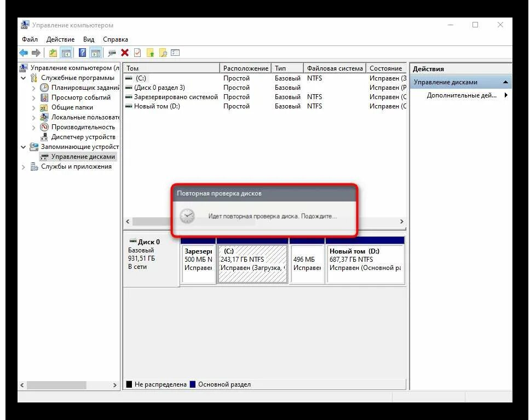Viewport: 530px width, 420px height.
Task: Toggle Show/Hide Console Tree toolbar icon
Action: 66,53
